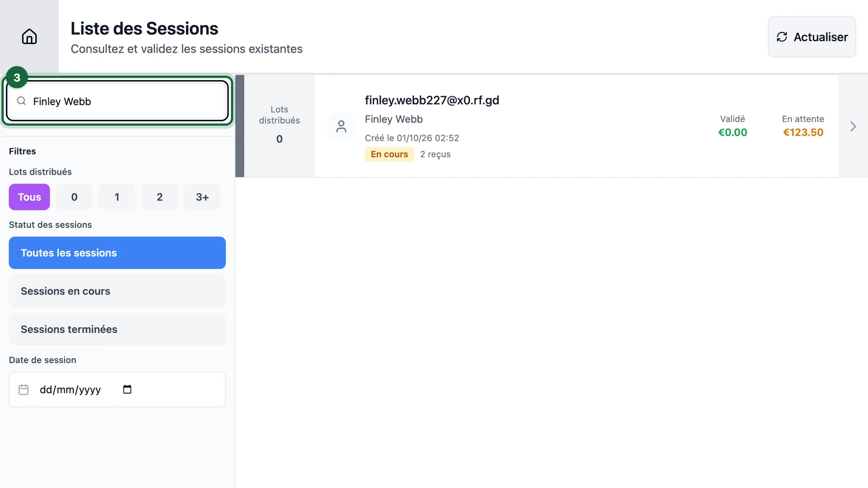Filter by 1 lot distribué
The height and width of the screenshot is (488, 868).
[117, 197]
